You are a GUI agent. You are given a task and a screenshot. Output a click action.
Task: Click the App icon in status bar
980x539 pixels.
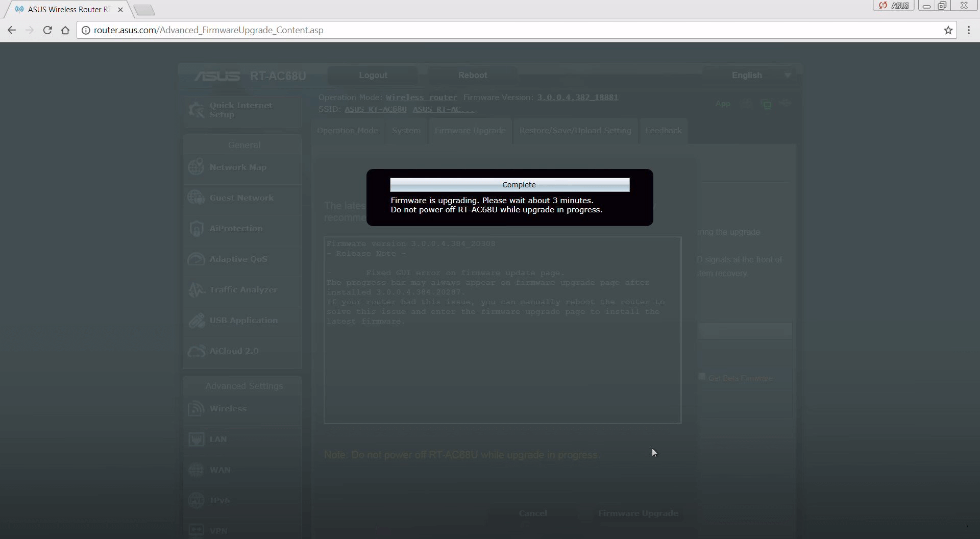pos(723,104)
